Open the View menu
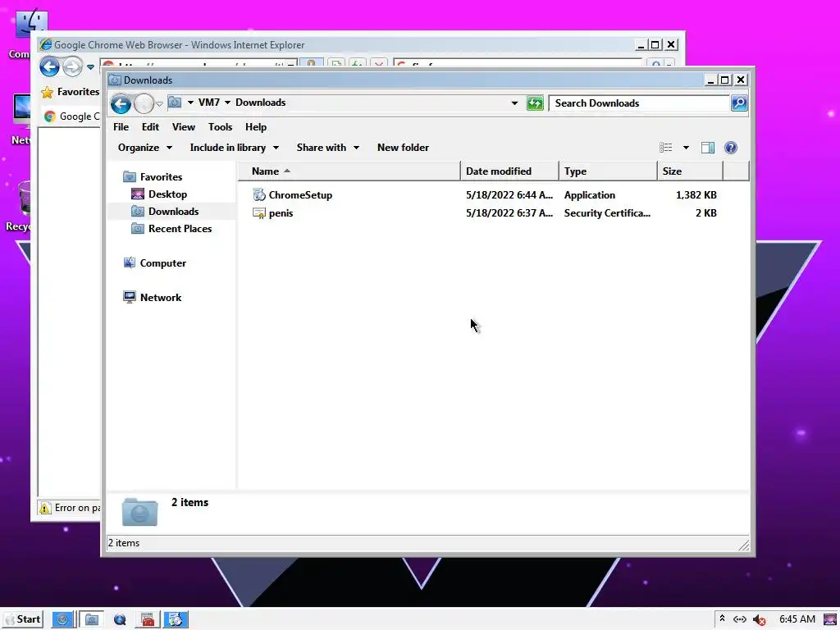840x630 pixels. click(183, 127)
